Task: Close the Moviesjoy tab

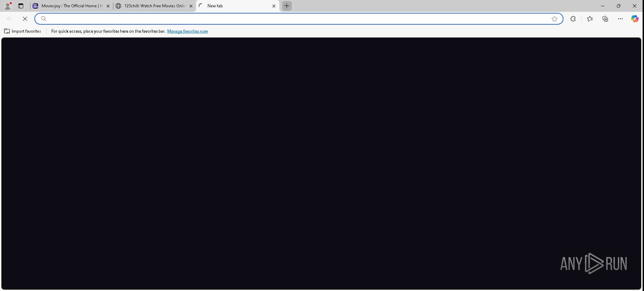Action: point(108,6)
